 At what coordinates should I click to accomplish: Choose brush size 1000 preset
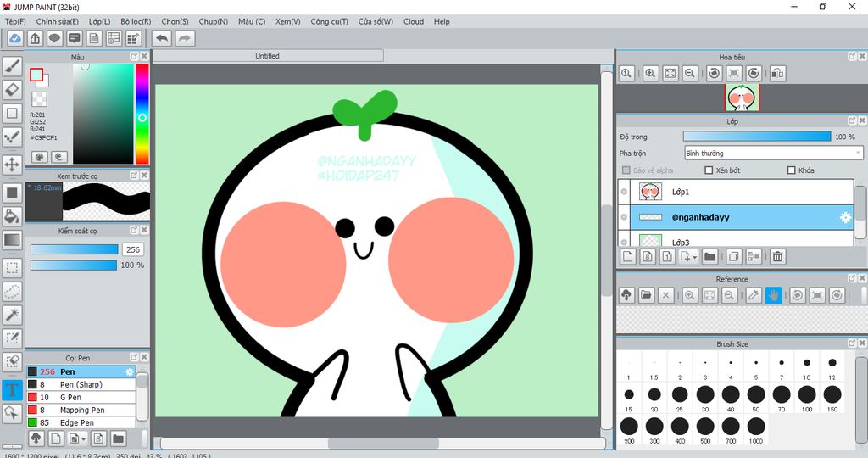(x=756, y=430)
